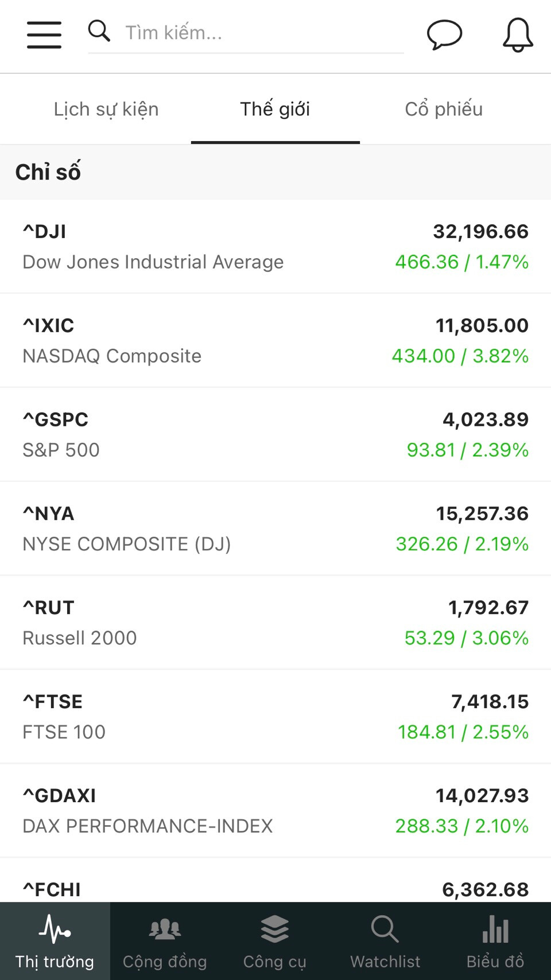
Task: Open Dow Jones Industrial Average details
Action: [x=275, y=247]
